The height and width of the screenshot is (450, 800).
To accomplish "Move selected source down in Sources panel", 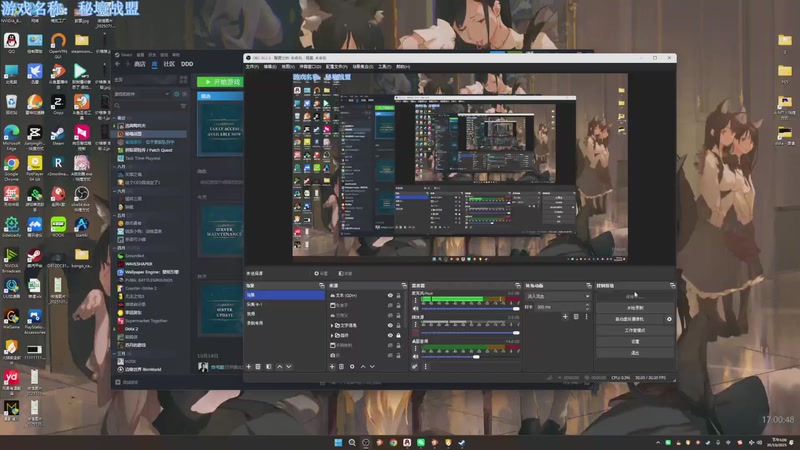I will [372, 366].
